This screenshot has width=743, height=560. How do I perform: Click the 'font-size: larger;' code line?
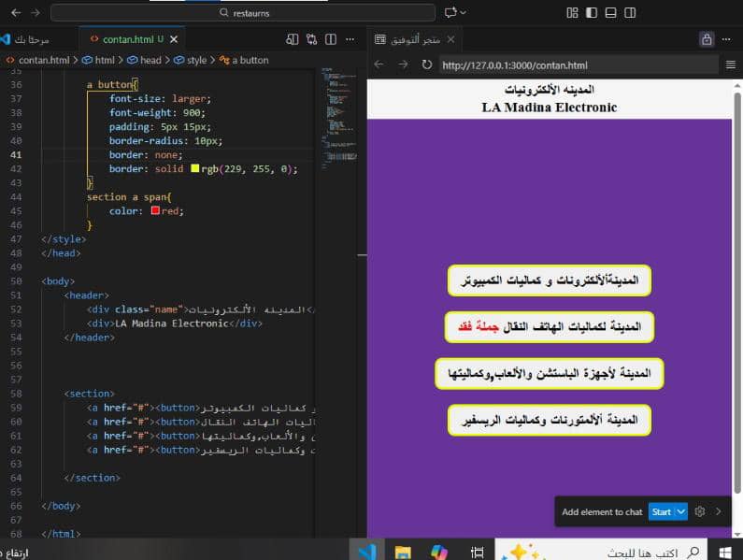tap(160, 98)
